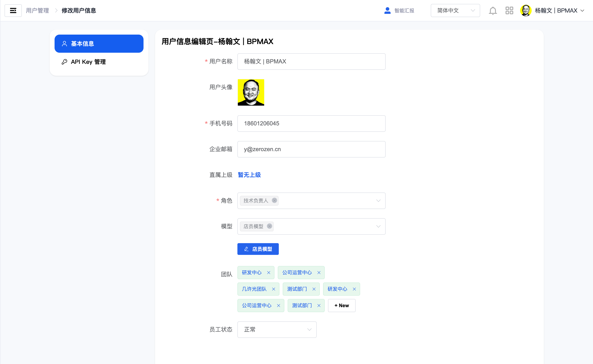Viewport: 593px width, 364px height.
Task: Remove the 店员模型 model tag
Action: pos(269,226)
